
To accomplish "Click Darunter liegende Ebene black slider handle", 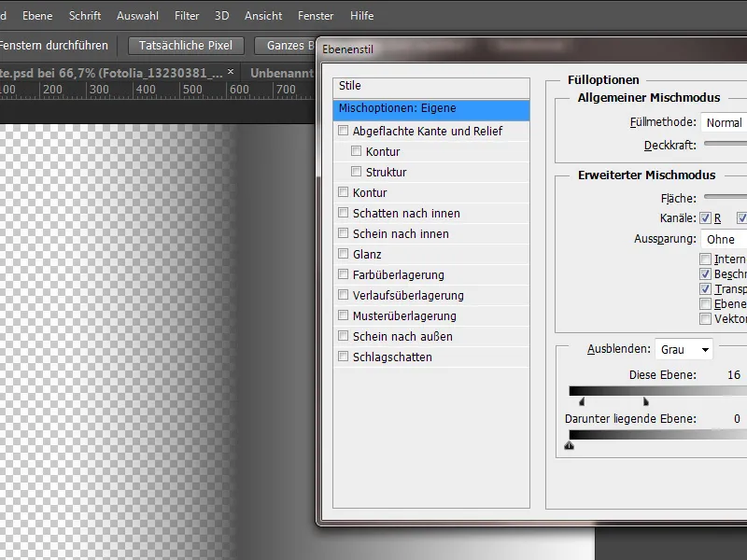I will point(570,446).
